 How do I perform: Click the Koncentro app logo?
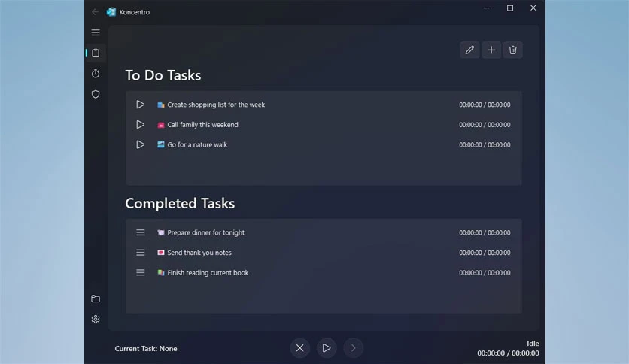[111, 12]
